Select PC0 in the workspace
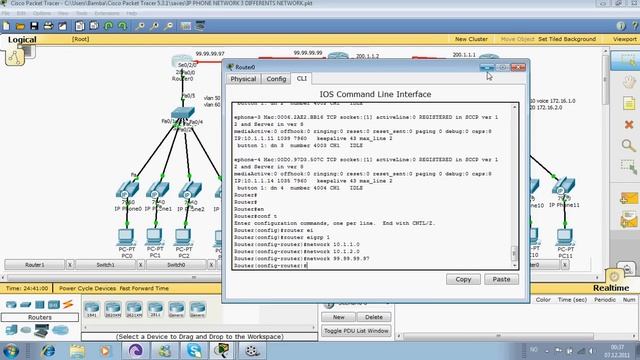 coord(127,238)
